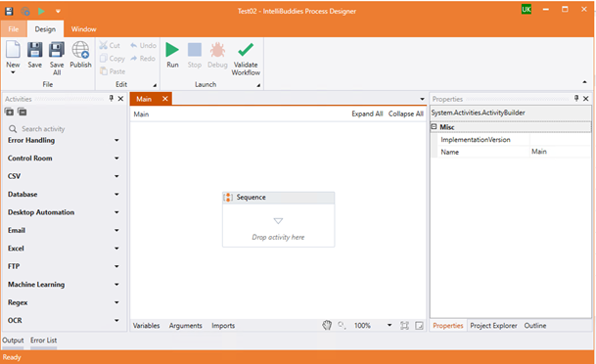Redo the last action
Image resolution: width=596 pixels, height=364 pixels.
coord(143,58)
